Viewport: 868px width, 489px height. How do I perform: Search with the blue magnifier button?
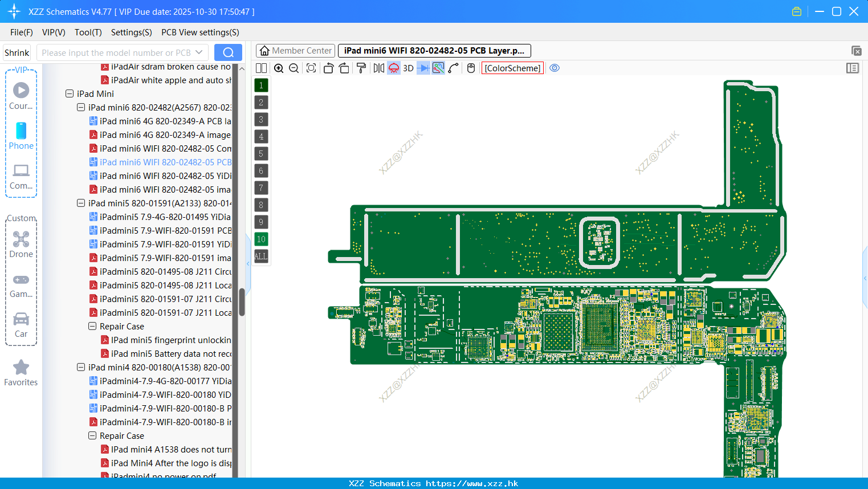pos(228,52)
